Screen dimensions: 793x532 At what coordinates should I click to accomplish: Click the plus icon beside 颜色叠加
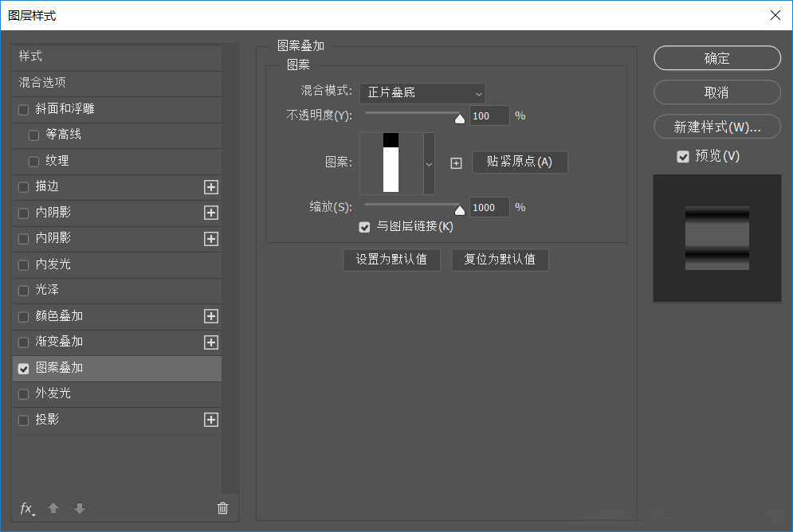pyautogui.click(x=210, y=316)
